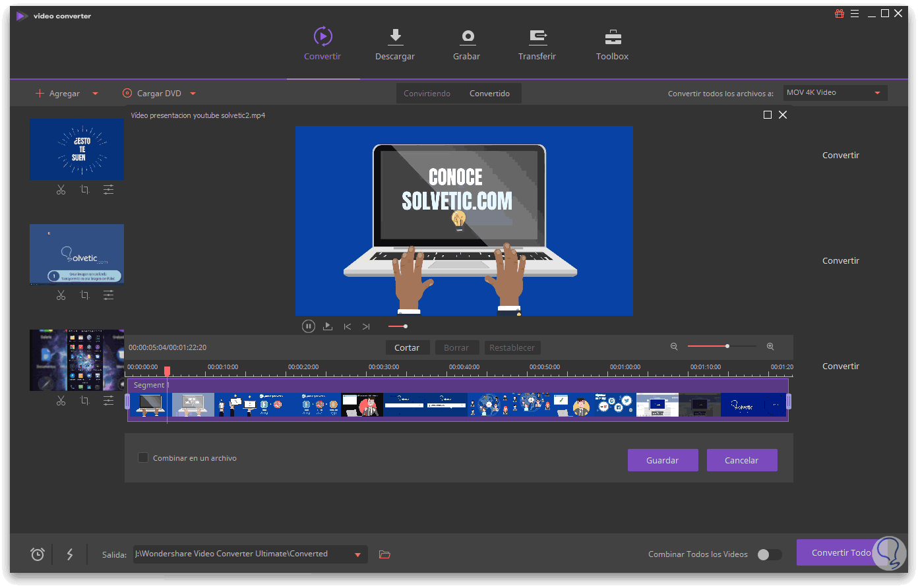Click the Cortar button

coord(407,347)
